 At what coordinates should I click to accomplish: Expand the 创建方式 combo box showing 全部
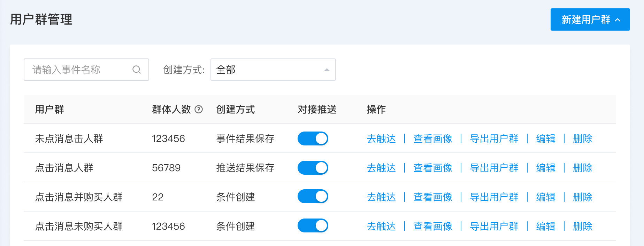point(273,70)
